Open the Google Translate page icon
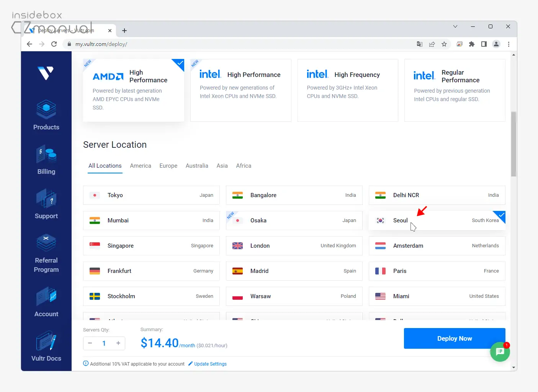 [420, 44]
